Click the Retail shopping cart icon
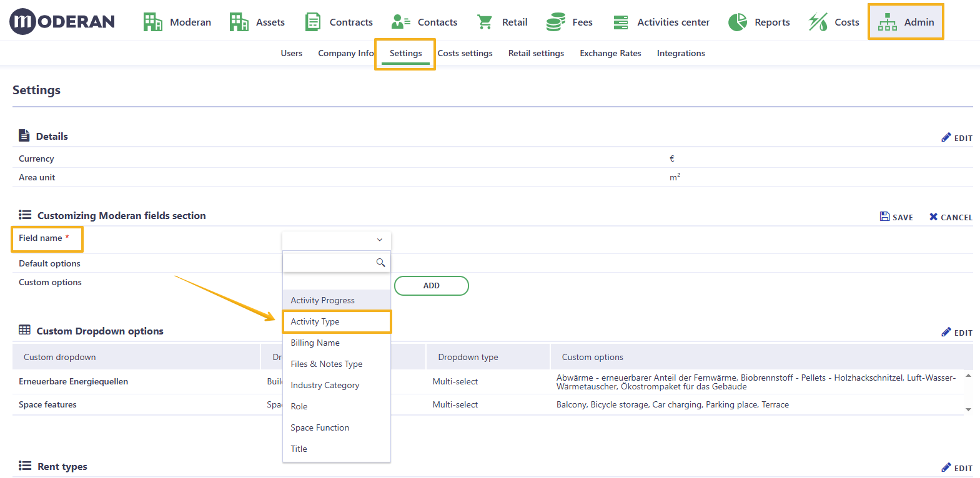This screenshot has height=478, width=980. tap(485, 22)
